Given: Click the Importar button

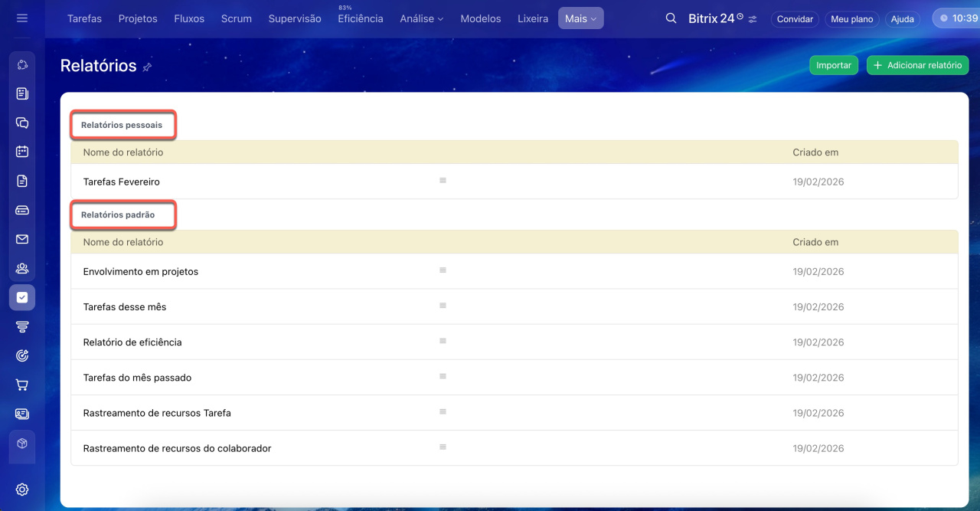Looking at the screenshot, I should 833,65.
